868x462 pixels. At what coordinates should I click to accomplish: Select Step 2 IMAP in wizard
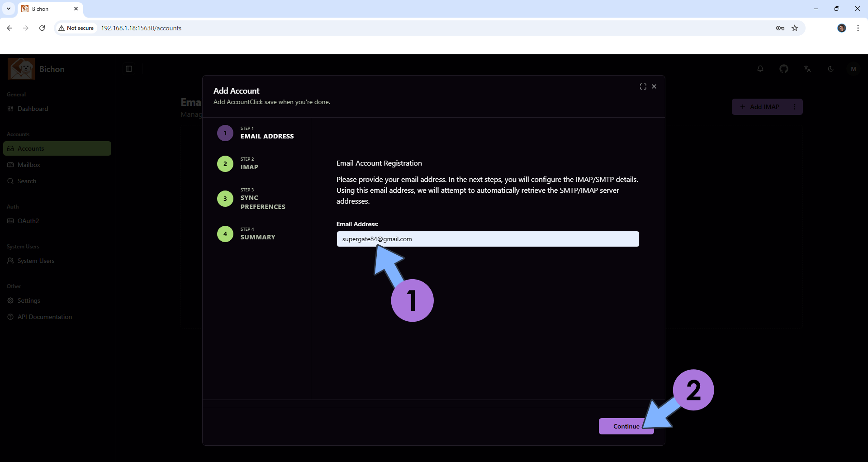click(225, 164)
